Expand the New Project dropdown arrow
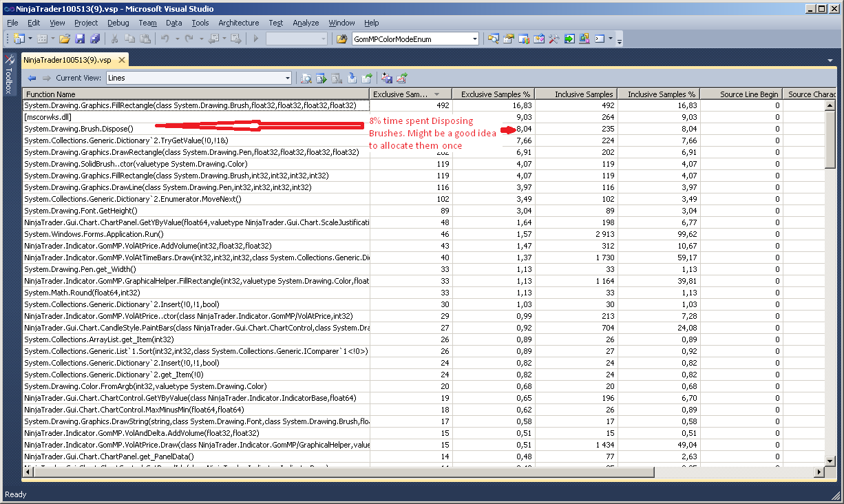 pos(30,39)
